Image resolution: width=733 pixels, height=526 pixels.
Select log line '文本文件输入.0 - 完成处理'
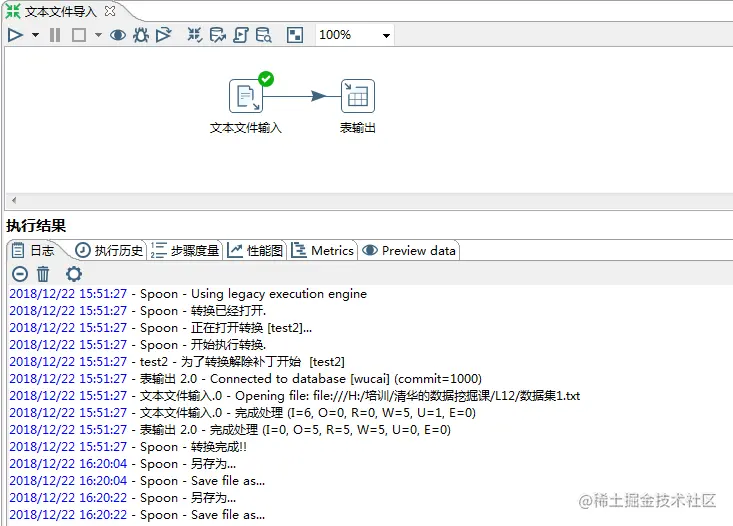(242, 412)
